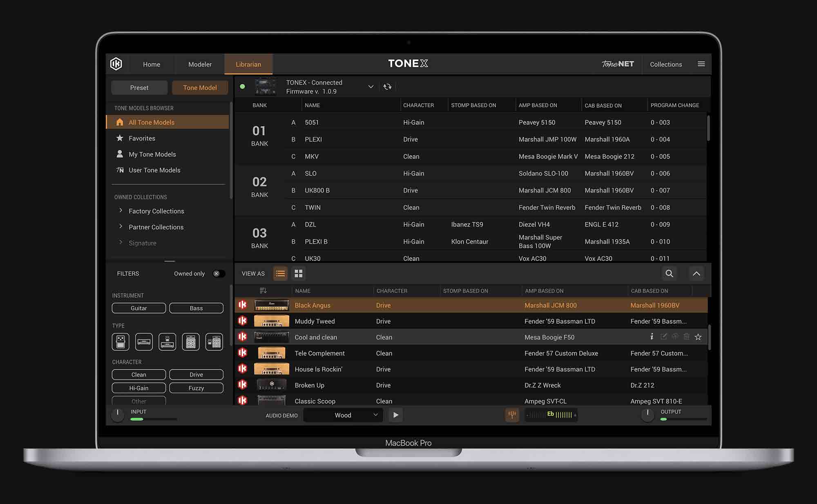This screenshot has width=817, height=504.
Task: Click Muddy Tweed amp thumbnail
Action: point(271,321)
